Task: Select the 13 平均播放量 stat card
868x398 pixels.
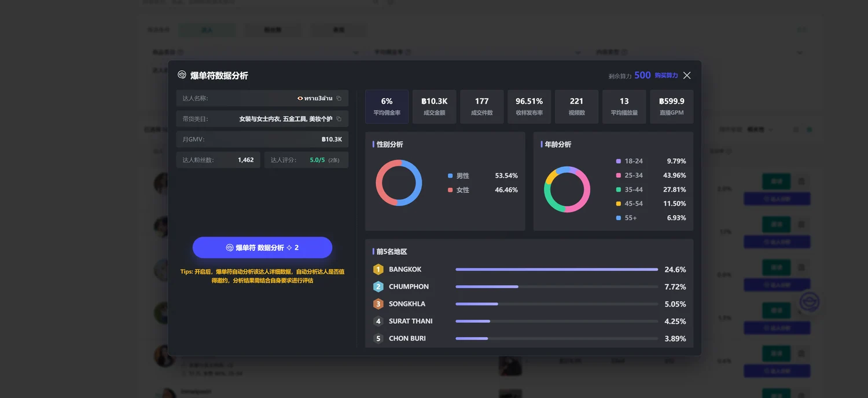Action: pos(624,107)
